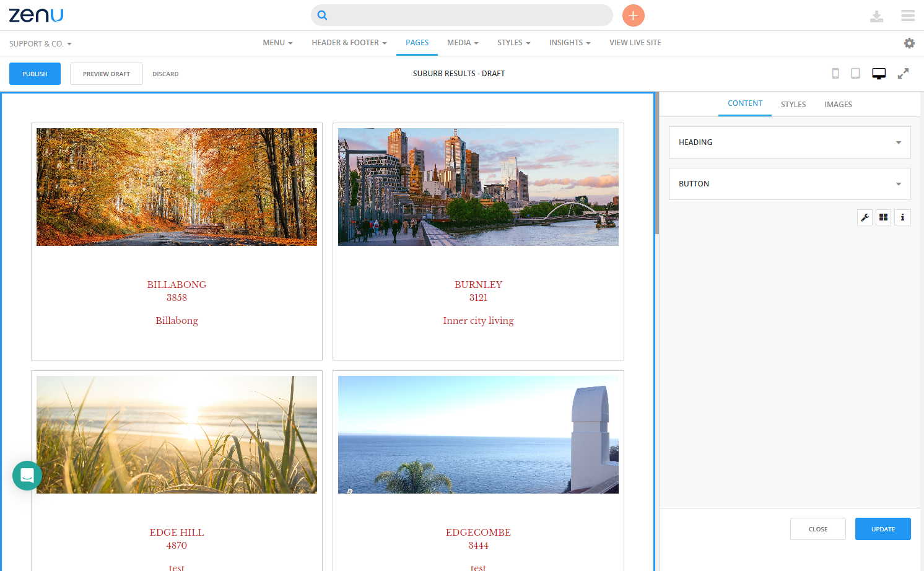
Task: Click the page preview vertical scrollbar
Action: pyautogui.click(x=657, y=163)
